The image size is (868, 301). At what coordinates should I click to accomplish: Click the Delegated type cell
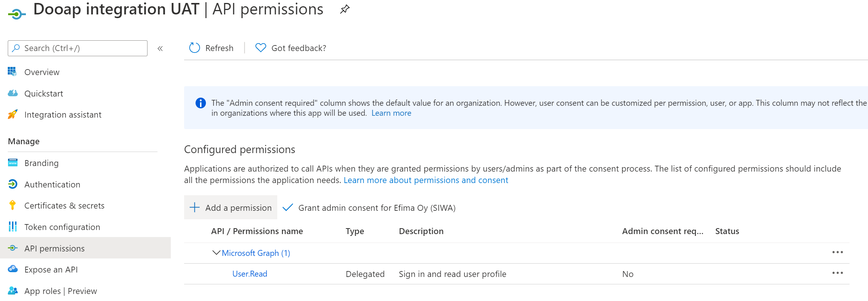pyautogui.click(x=365, y=274)
